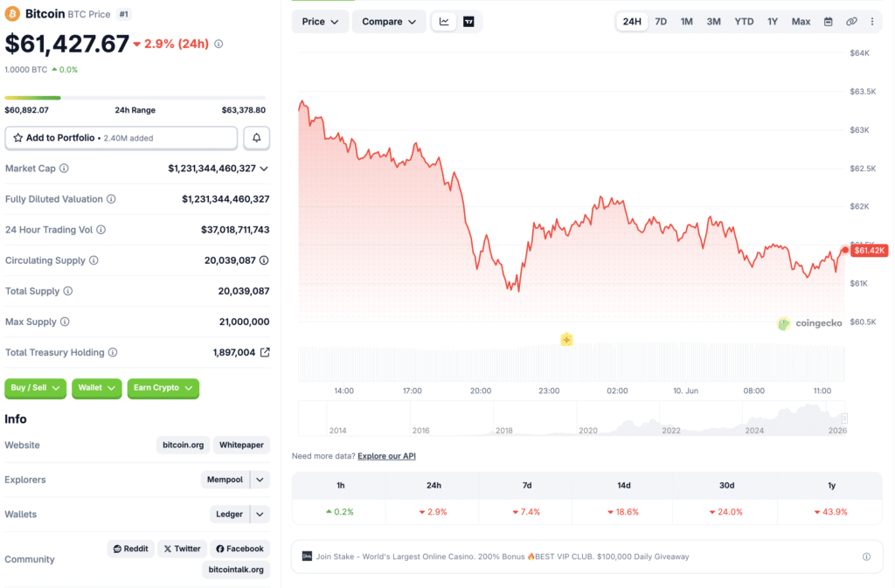Click the 7d change value 7.4%
This screenshot has height=588, width=895.
click(526, 512)
